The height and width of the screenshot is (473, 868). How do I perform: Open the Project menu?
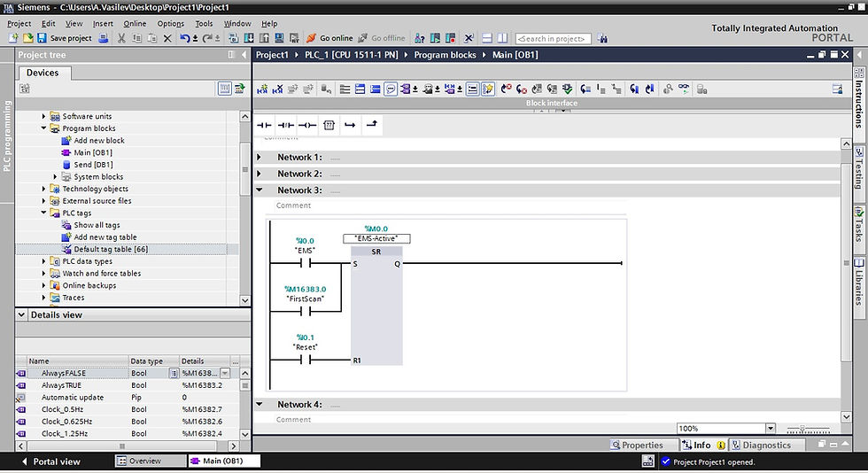coord(19,23)
